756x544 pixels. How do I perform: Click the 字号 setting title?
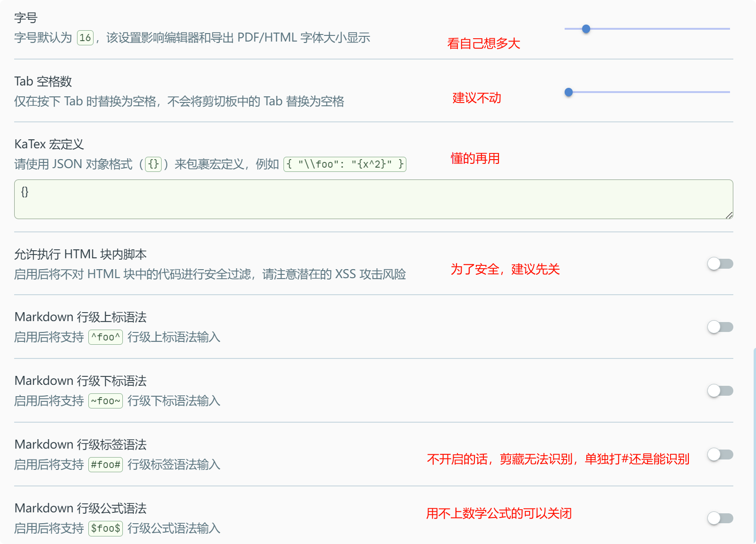pos(26,18)
